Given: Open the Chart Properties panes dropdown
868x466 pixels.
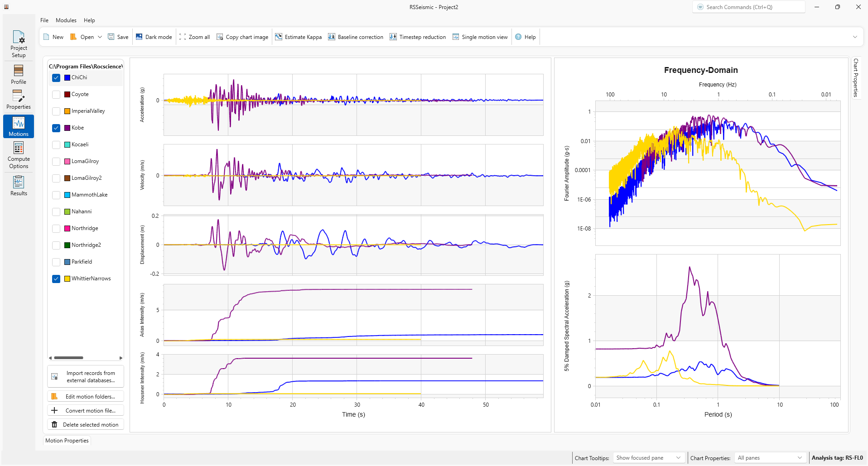Looking at the screenshot, I should click(770, 458).
